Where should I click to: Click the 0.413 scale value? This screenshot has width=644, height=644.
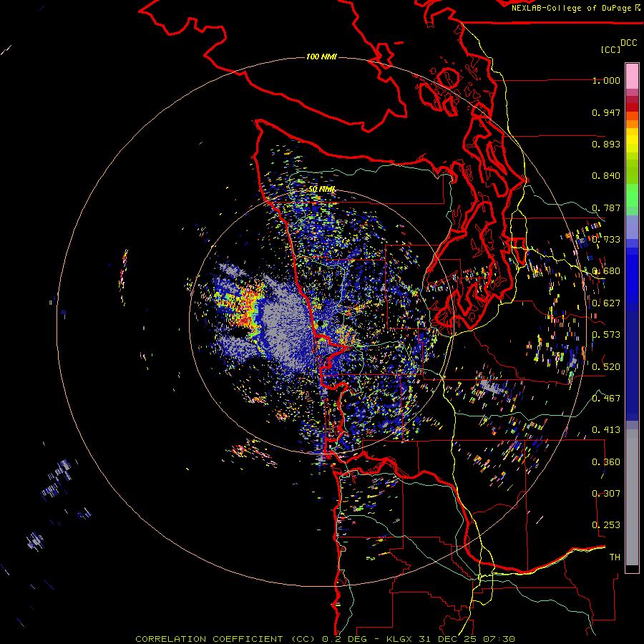pyautogui.click(x=606, y=430)
